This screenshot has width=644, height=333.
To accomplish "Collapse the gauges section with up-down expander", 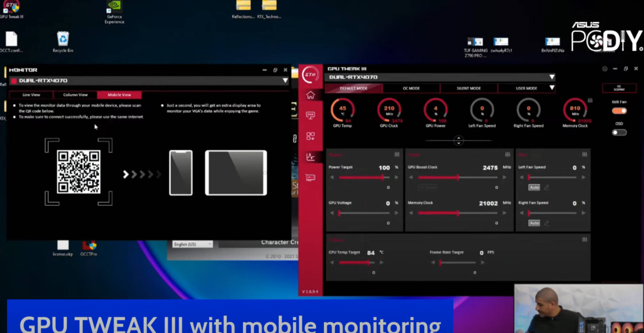I will pos(459,141).
